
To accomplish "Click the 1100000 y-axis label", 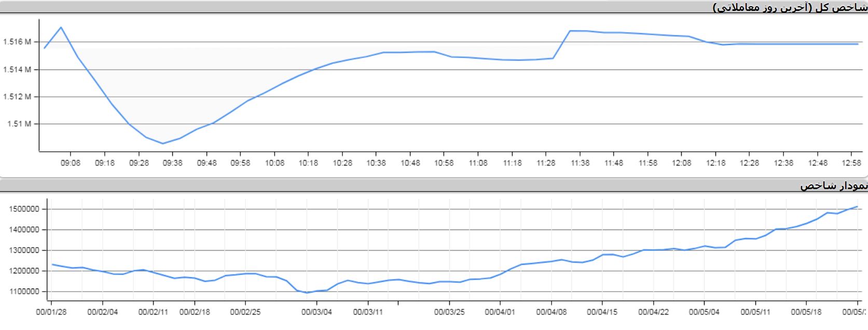I will 24,292.
